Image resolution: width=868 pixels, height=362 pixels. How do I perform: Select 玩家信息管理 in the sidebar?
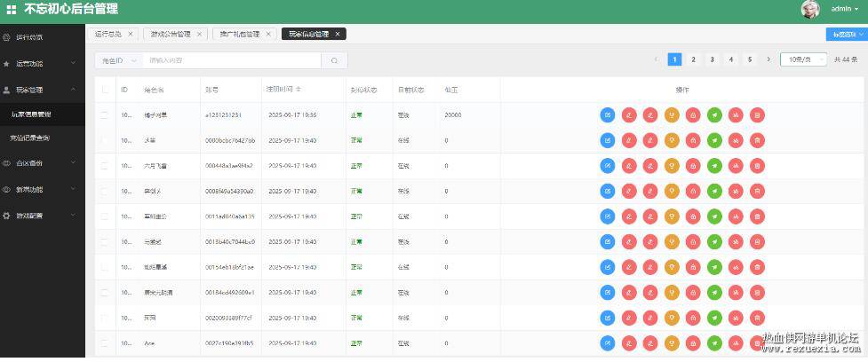click(43, 115)
